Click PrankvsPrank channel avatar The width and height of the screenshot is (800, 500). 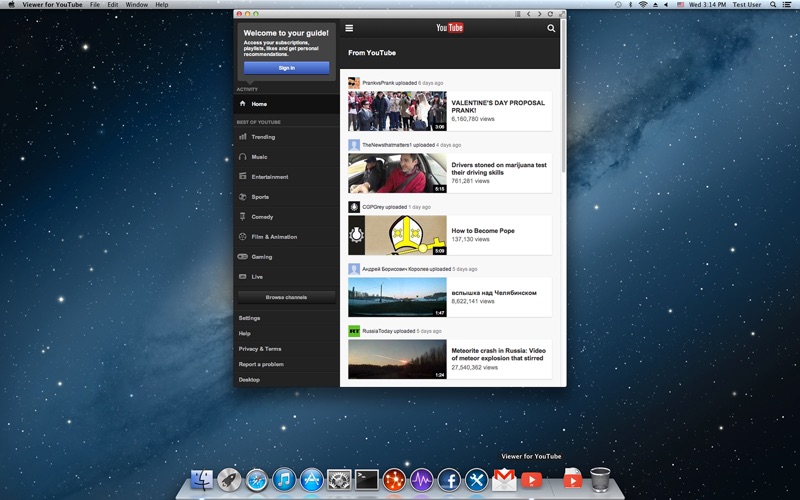(x=354, y=83)
